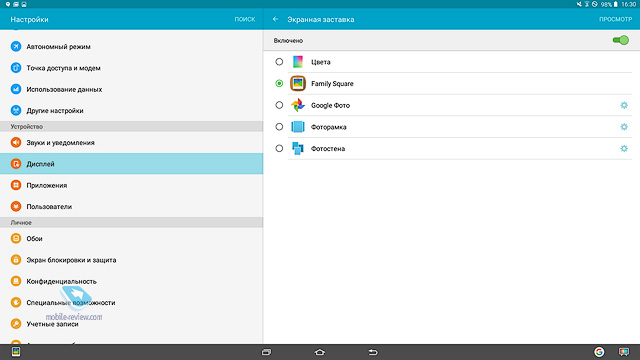Viewport: 640px width, 360px height.
Task: Tap the Back navigation button
Action: coord(373,352)
